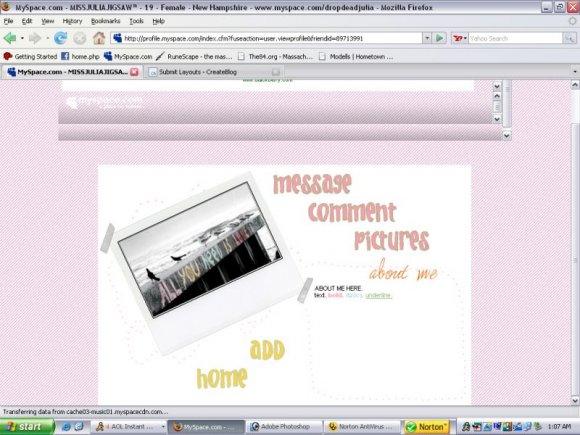The image size is (580, 435).
Task: Open the Edit menu
Action: (27, 21)
